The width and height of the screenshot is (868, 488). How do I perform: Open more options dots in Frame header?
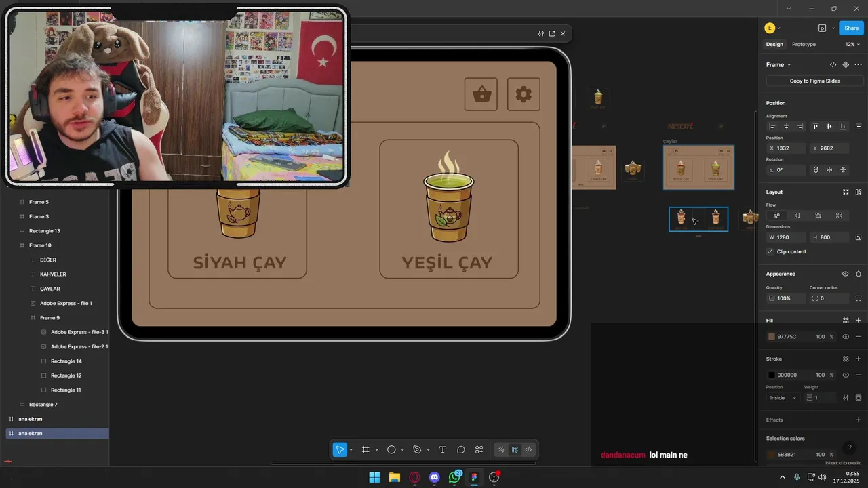[859, 65]
